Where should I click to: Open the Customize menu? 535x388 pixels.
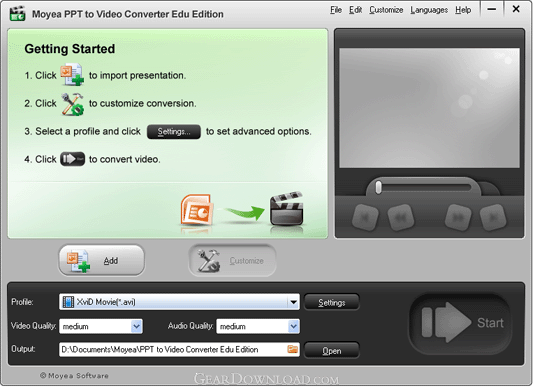(x=386, y=10)
